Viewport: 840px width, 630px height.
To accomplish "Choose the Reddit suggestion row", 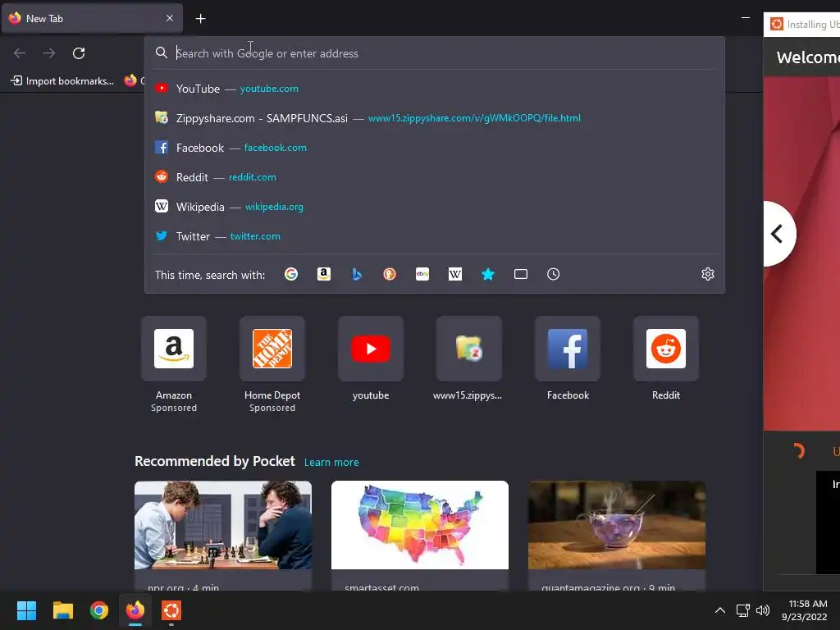I will (435, 177).
